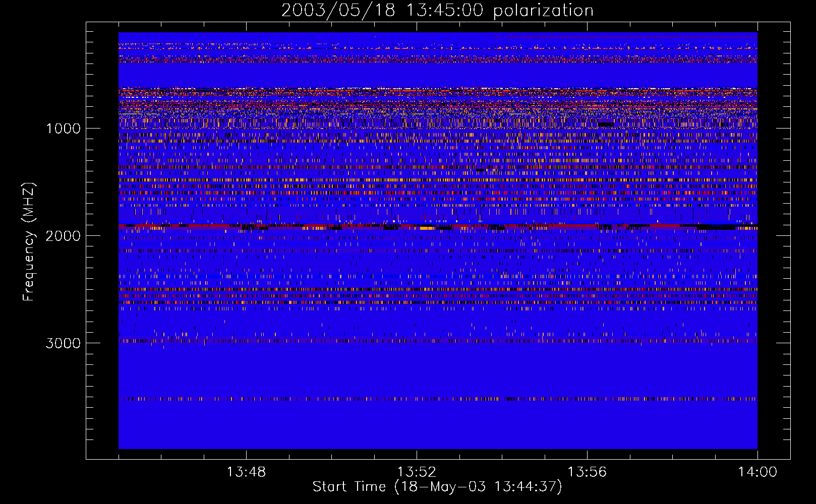The image size is (816, 504).
Task: Select the 2000 frequency axis label
Action: 63,236
